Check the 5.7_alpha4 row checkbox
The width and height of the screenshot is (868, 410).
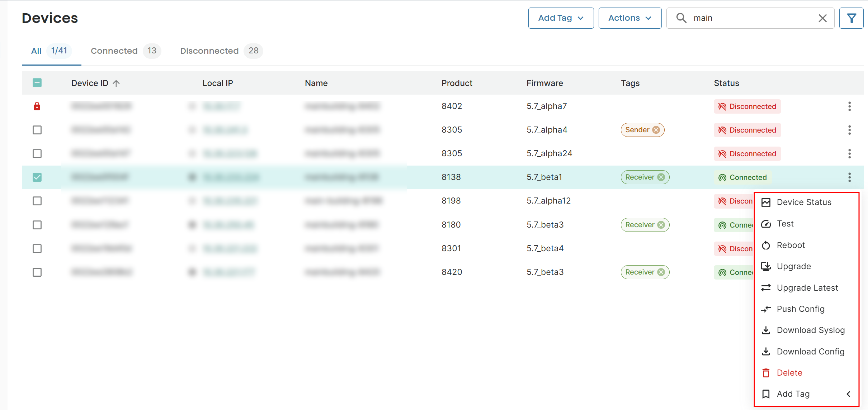point(37,130)
